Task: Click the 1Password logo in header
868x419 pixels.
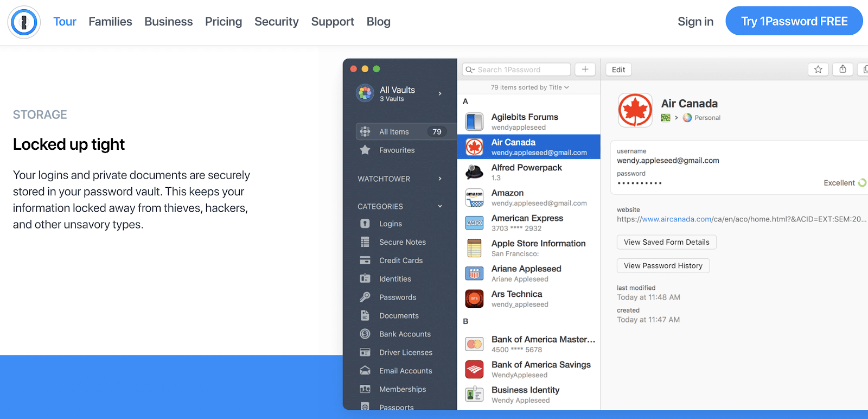Action: [x=24, y=22]
